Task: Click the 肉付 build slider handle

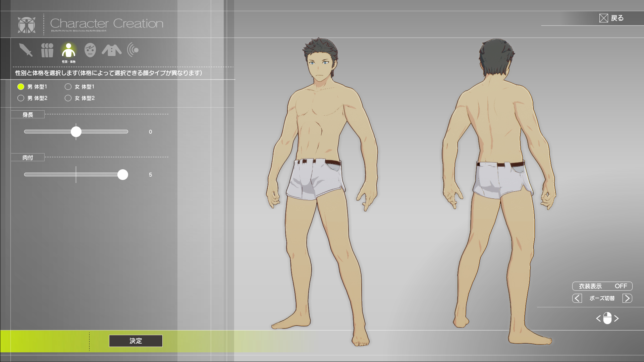Action: [123, 175]
